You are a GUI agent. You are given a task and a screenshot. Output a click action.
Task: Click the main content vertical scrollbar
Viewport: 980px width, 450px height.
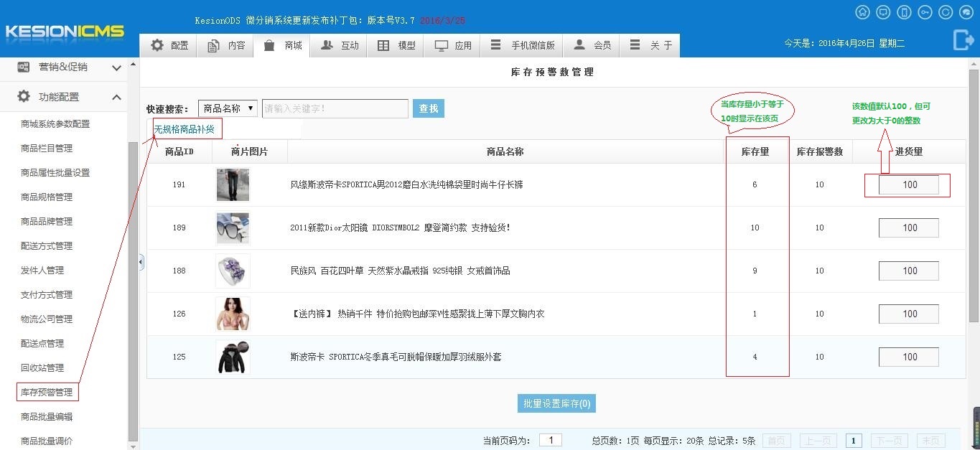(x=974, y=194)
